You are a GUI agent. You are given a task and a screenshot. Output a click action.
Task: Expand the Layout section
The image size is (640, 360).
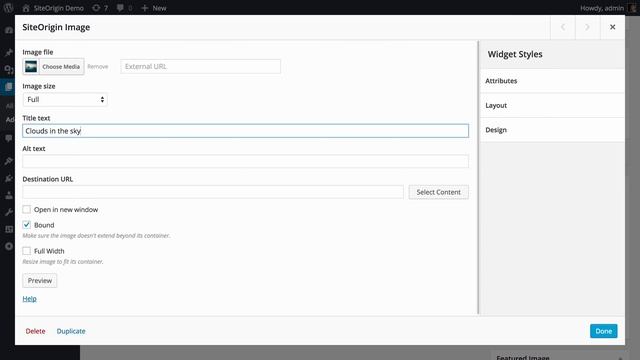(x=552, y=105)
